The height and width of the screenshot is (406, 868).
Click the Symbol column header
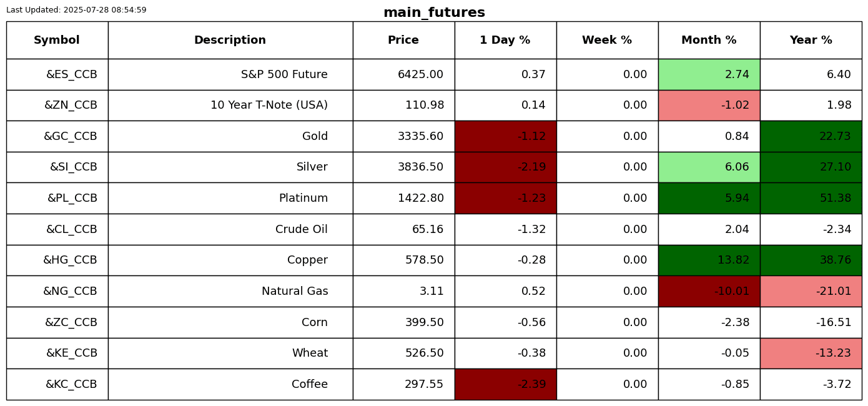click(57, 41)
